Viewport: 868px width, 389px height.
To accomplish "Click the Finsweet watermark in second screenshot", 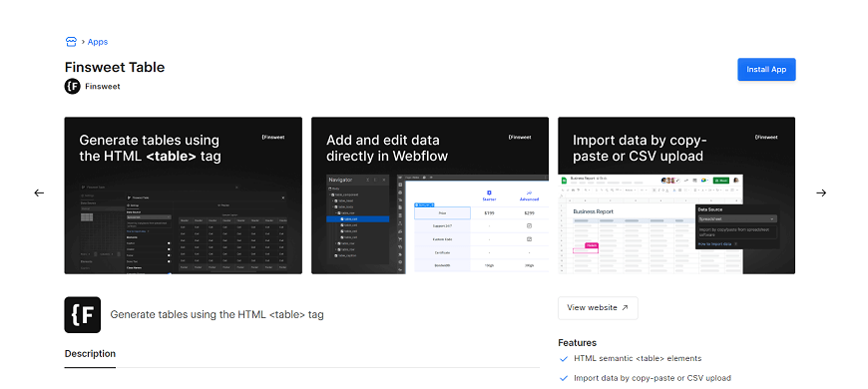I will [x=520, y=138].
